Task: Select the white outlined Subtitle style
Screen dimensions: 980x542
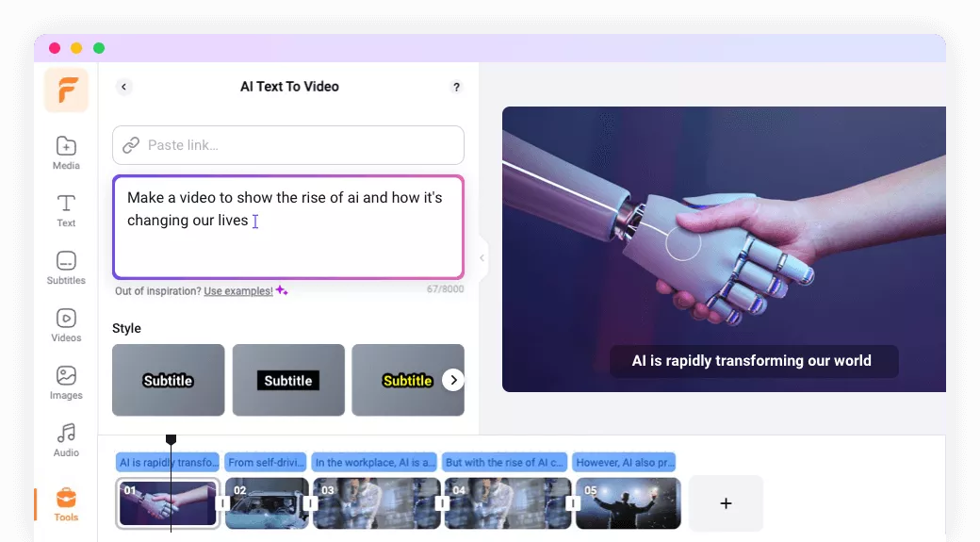Action: (x=169, y=380)
